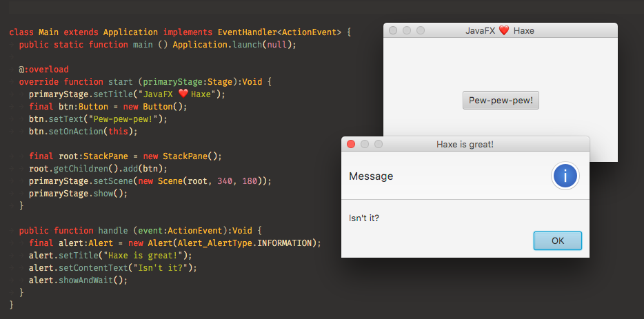Click the "final alert:Alert" code line

click(x=175, y=243)
